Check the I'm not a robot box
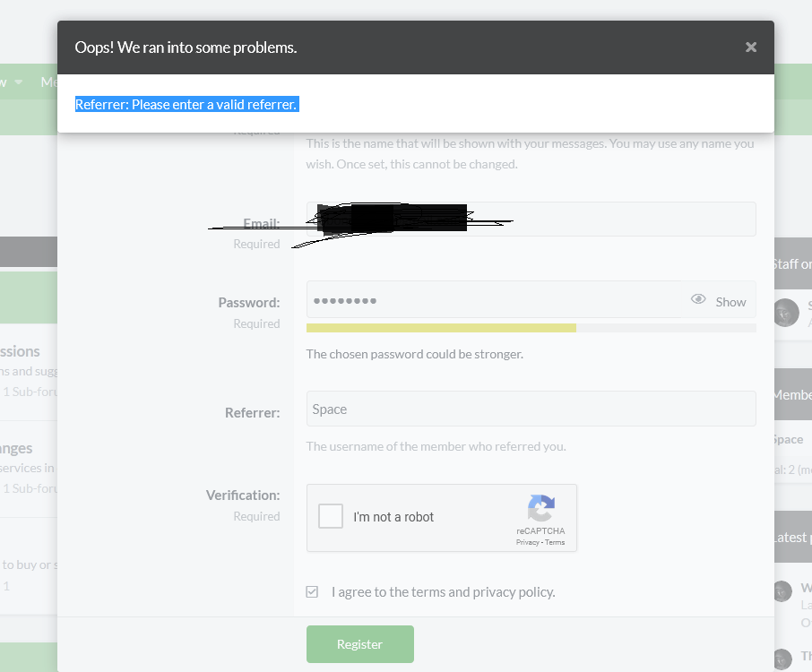812x672 pixels. point(331,516)
